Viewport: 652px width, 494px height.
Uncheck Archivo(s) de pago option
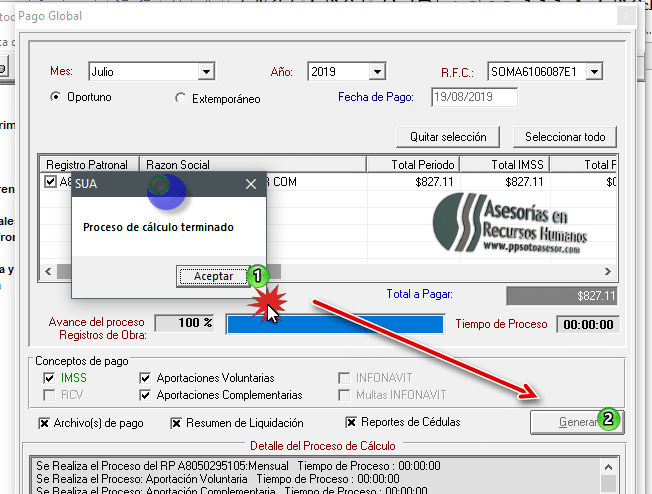point(44,423)
